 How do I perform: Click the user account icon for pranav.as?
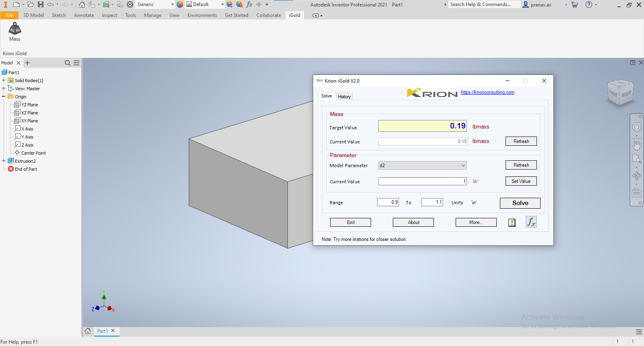pos(526,5)
